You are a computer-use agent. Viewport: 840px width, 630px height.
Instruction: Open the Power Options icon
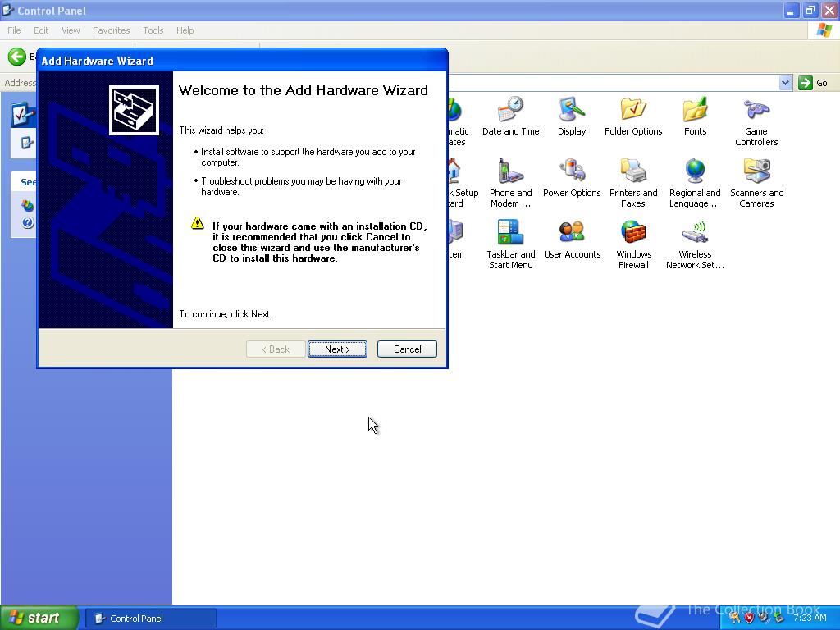572,171
